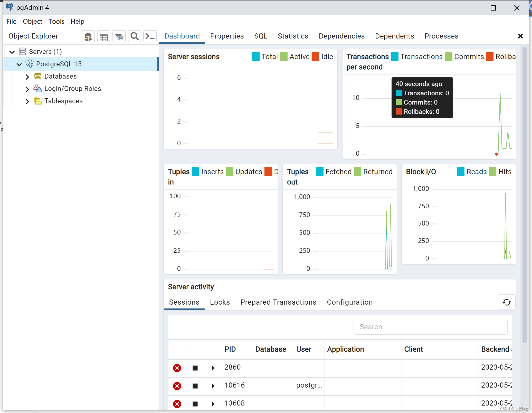Click the Inserts legend swatch in Tuples in

point(195,172)
